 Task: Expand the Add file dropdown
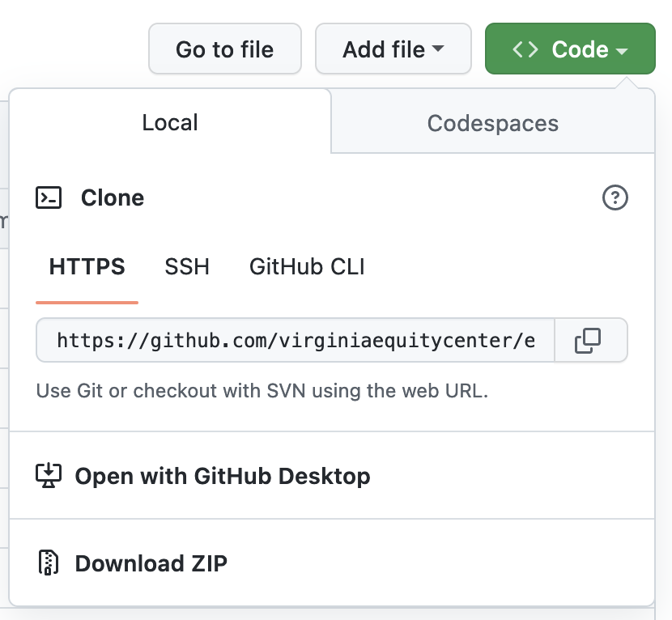click(x=393, y=49)
